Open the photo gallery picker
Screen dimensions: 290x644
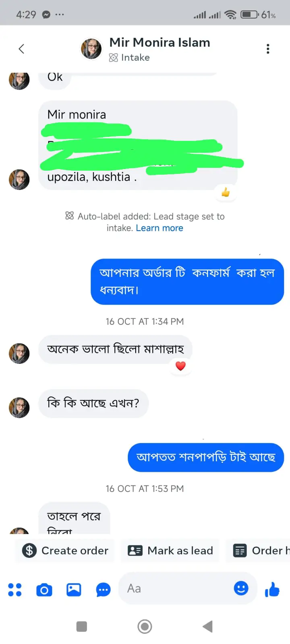(x=74, y=590)
